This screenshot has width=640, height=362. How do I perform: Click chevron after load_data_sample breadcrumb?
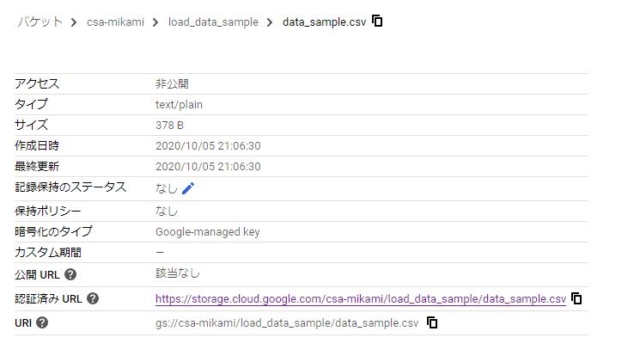[269, 22]
